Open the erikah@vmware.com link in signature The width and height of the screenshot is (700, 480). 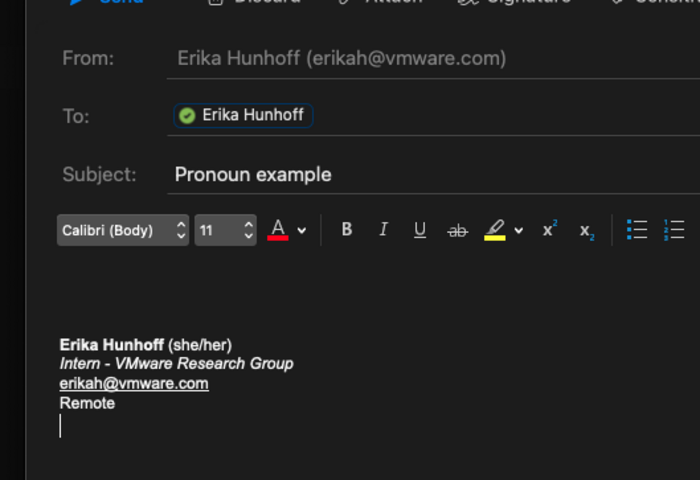click(134, 383)
